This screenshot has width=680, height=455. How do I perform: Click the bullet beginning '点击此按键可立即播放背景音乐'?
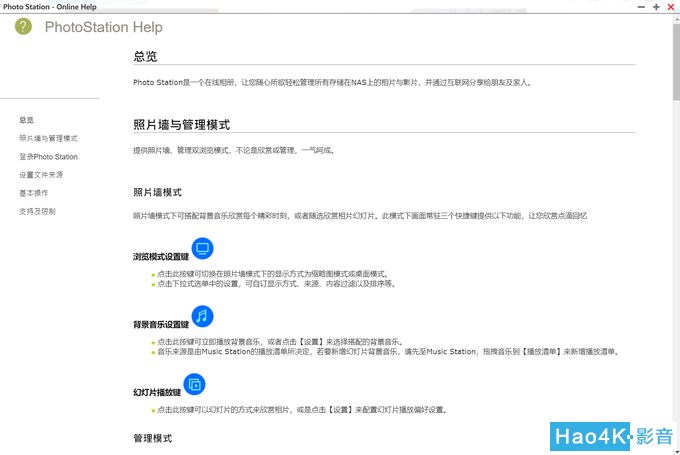point(280,342)
